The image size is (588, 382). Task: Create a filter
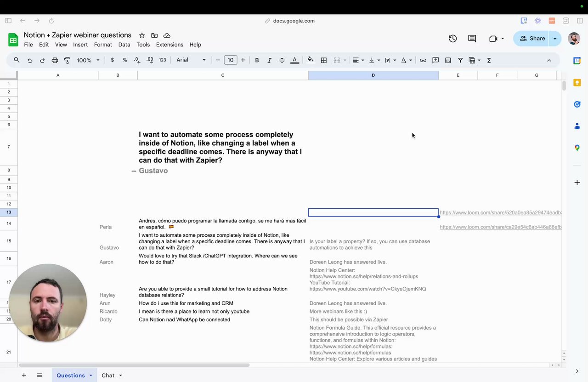[x=460, y=60]
